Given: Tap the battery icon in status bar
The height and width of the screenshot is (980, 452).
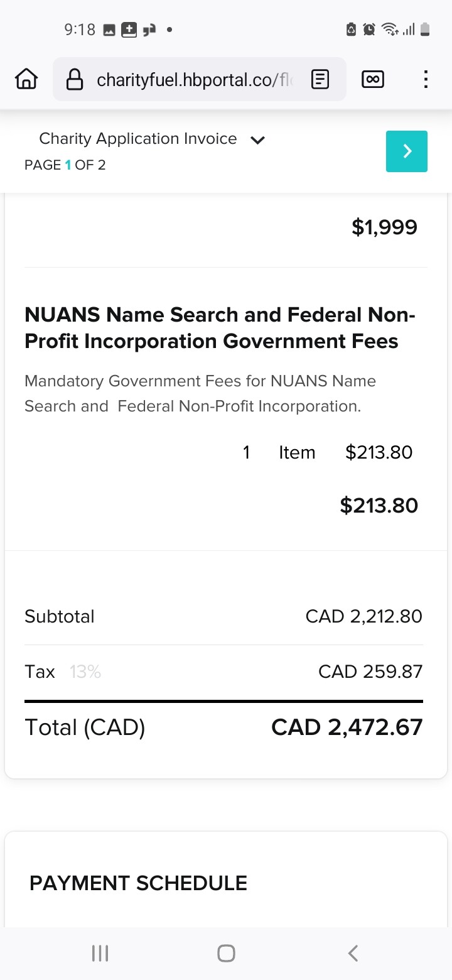Looking at the screenshot, I should pos(425,29).
